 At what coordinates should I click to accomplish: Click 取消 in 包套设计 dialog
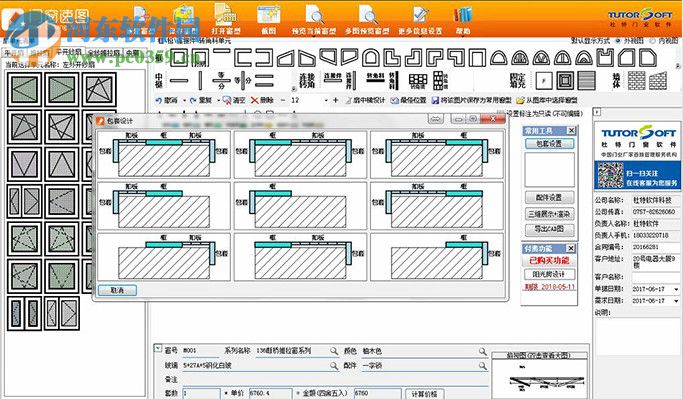[x=117, y=290]
